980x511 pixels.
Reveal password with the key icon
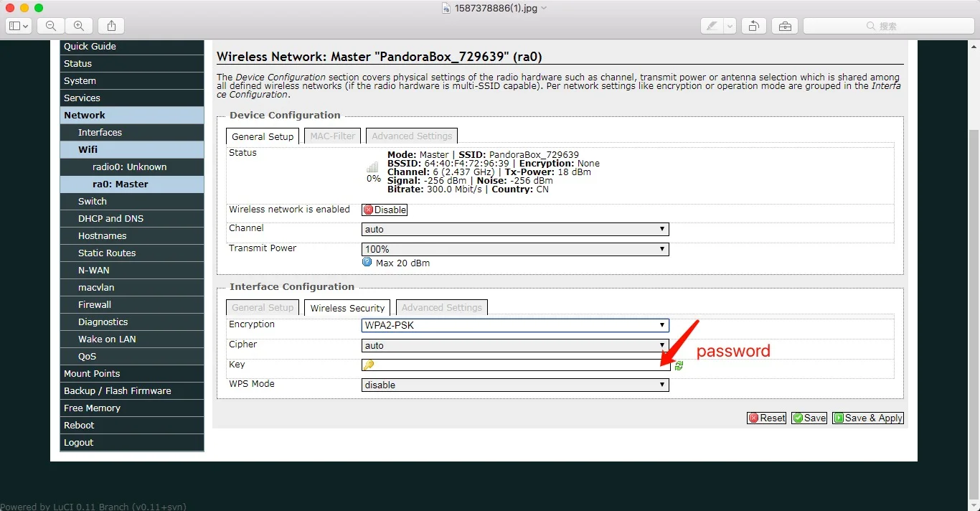pos(368,365)
